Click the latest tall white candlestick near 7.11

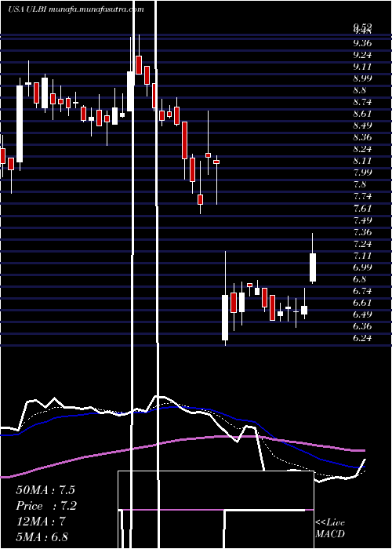point(313,267)
